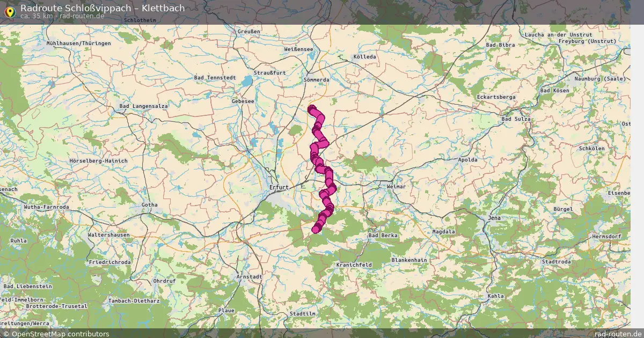Viewport: 644px width, 338px height.
Task: Click the Eckartsberga label
Action: (496, 97)
